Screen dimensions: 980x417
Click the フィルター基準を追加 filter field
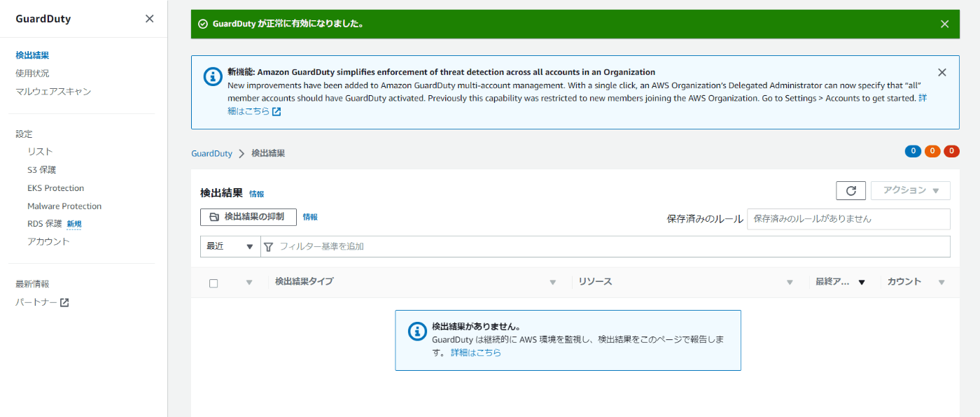coord(605,246)
